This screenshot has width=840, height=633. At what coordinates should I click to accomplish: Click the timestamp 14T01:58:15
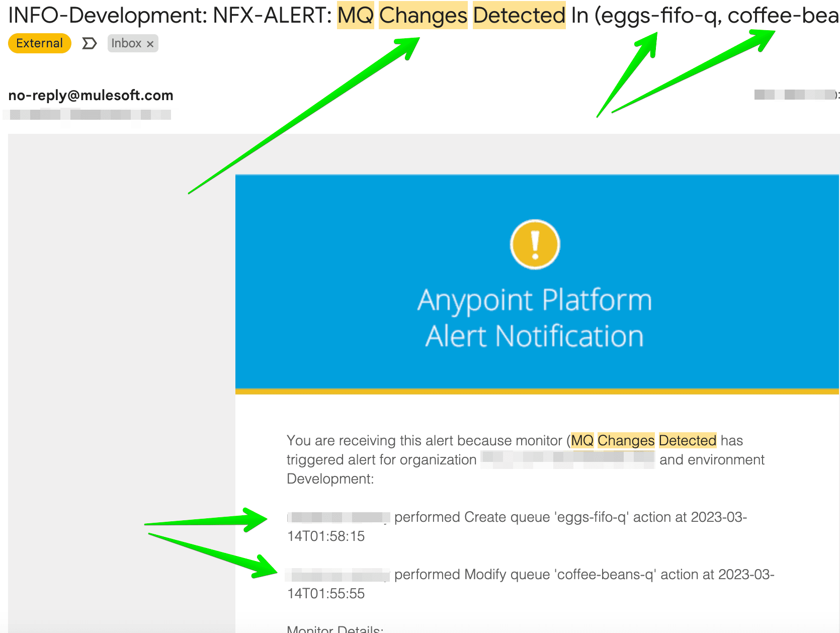pos(326,536)
